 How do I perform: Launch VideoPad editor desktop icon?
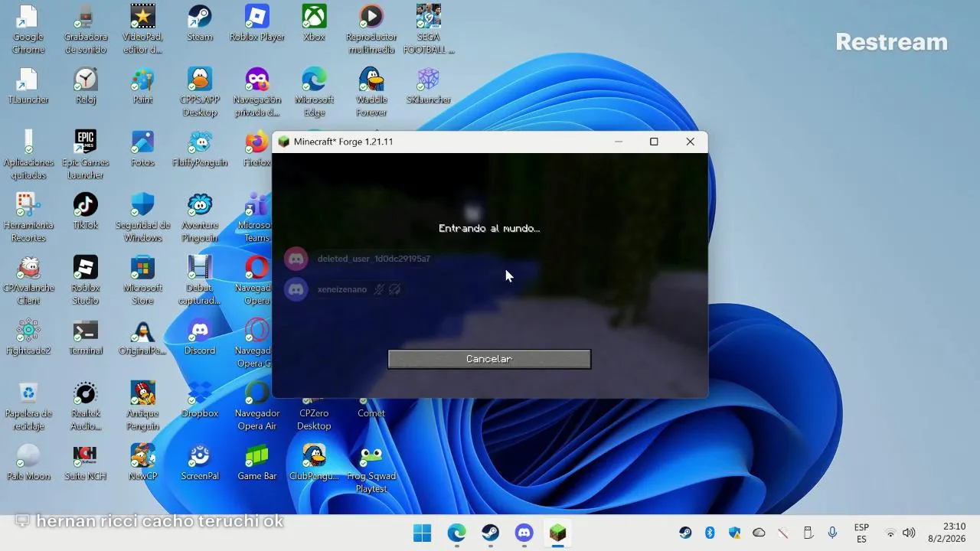click(x=142, y=29)
